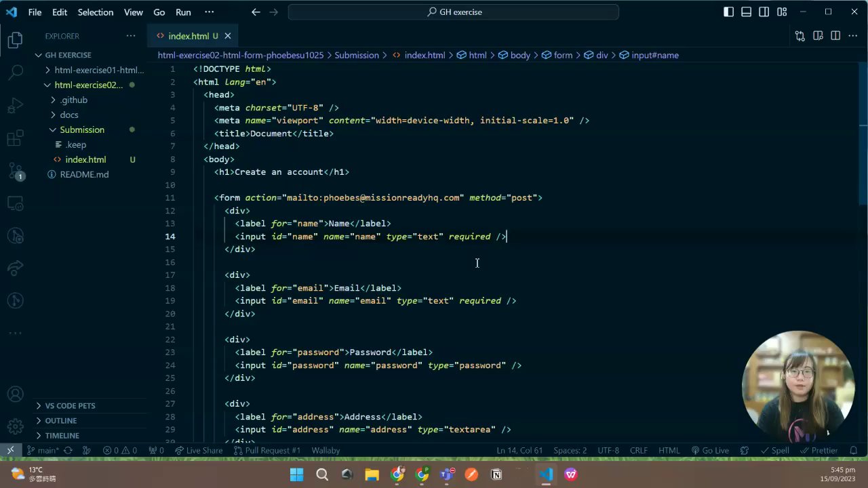The image size is (868, 488).
Task: Open editor More Actions ellipsis
Action: click(x=853, y=36)
